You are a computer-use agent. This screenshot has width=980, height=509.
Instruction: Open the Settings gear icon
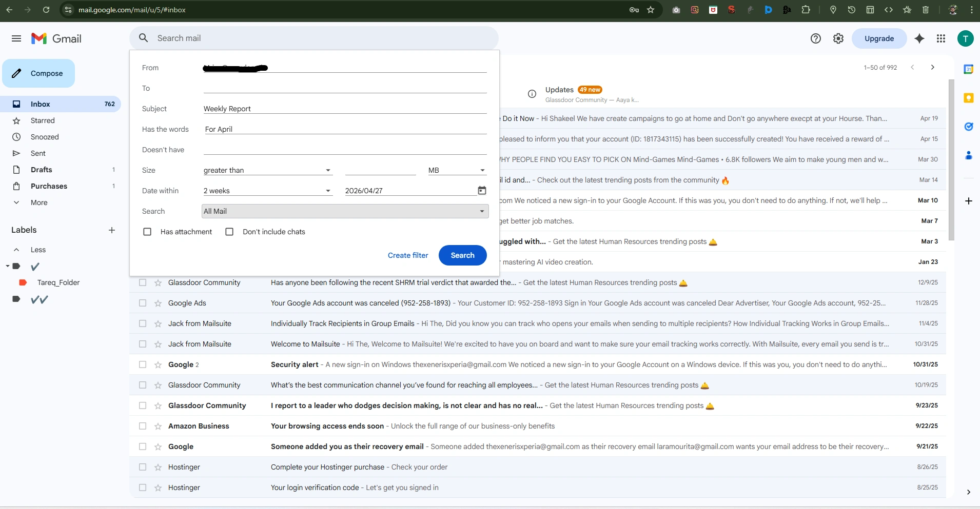pos(838,38)
